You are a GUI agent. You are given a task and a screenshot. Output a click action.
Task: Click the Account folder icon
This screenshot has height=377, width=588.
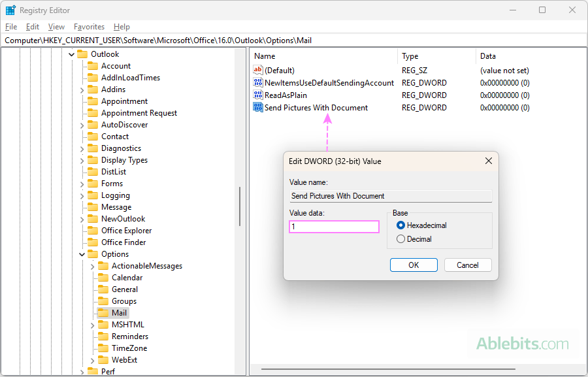pyautogui.click(x=93, y=66)
